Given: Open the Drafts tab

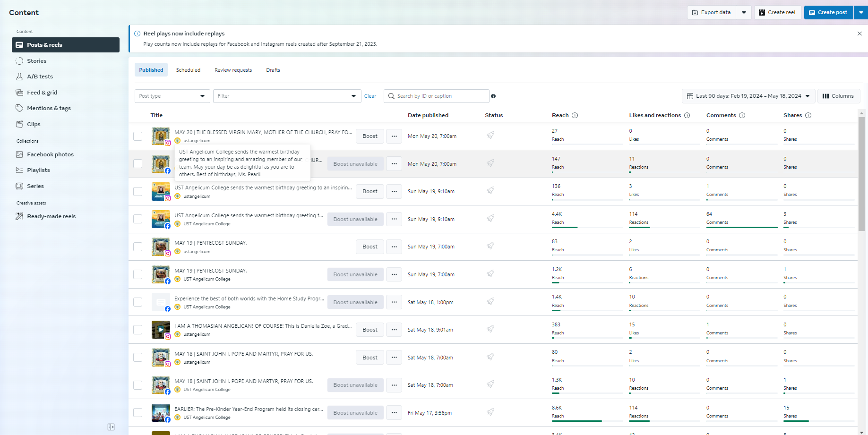Looking at the screenshot, I should [x=273, y=70].
